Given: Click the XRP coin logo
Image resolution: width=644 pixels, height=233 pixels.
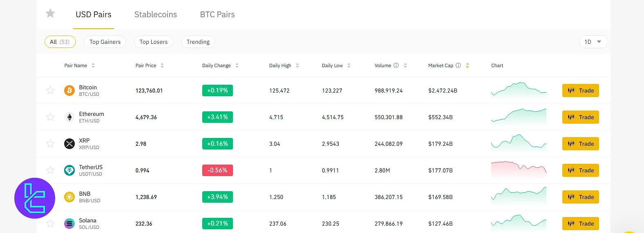Looking at the screenshot, I should point(69,144).
